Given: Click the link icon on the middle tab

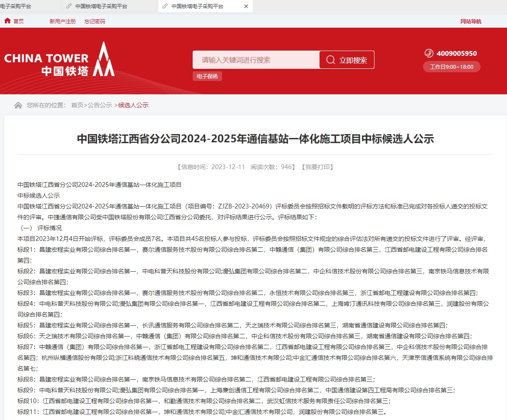Looking at the screenshot, I should 69,6.
